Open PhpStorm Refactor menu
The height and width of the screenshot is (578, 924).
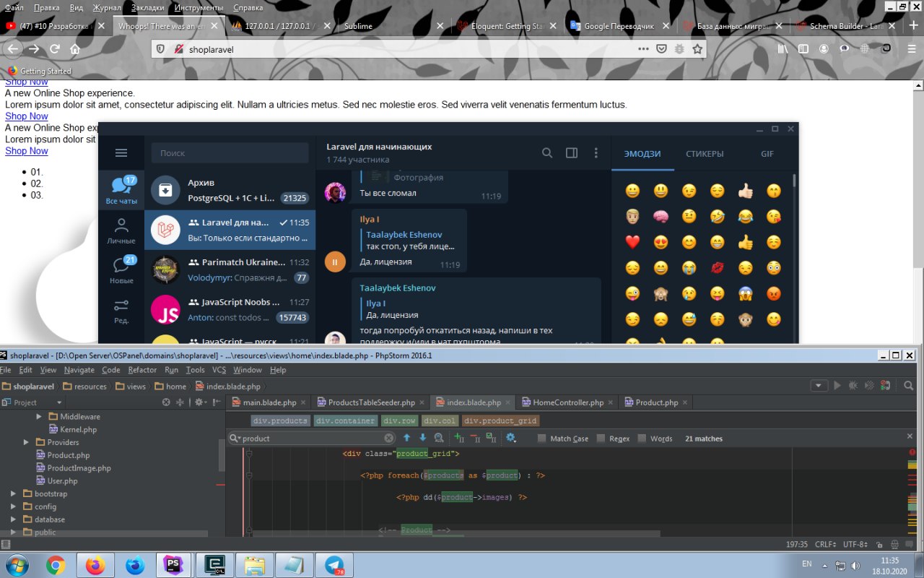(142, 370)
